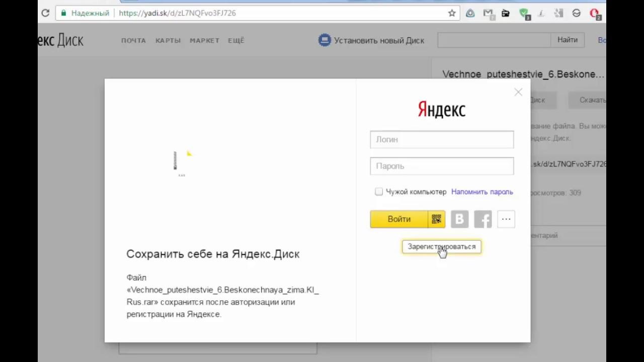The image size is (644, 362).
Task: Bookmark this page with the star icon
Action: [x=452, y=13]
